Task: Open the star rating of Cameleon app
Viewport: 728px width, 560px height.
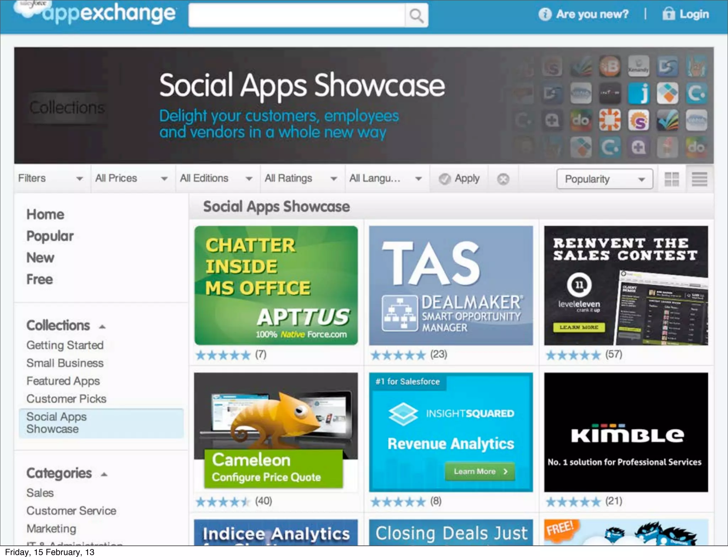Action: [223, 501]
